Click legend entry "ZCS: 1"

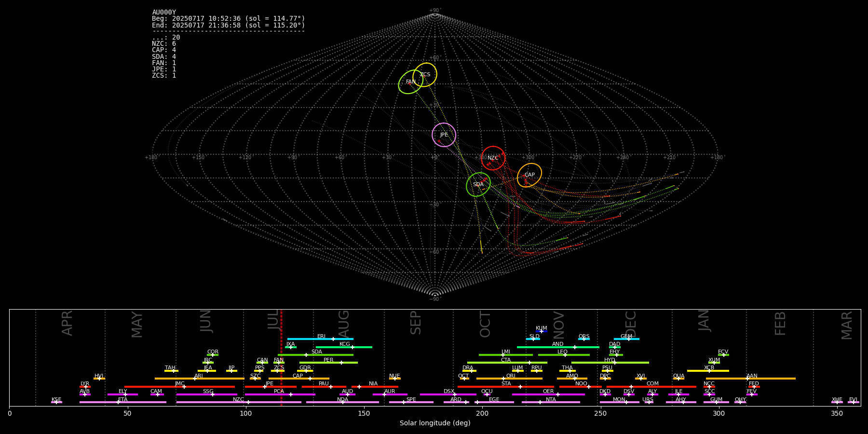pos(164,75)
